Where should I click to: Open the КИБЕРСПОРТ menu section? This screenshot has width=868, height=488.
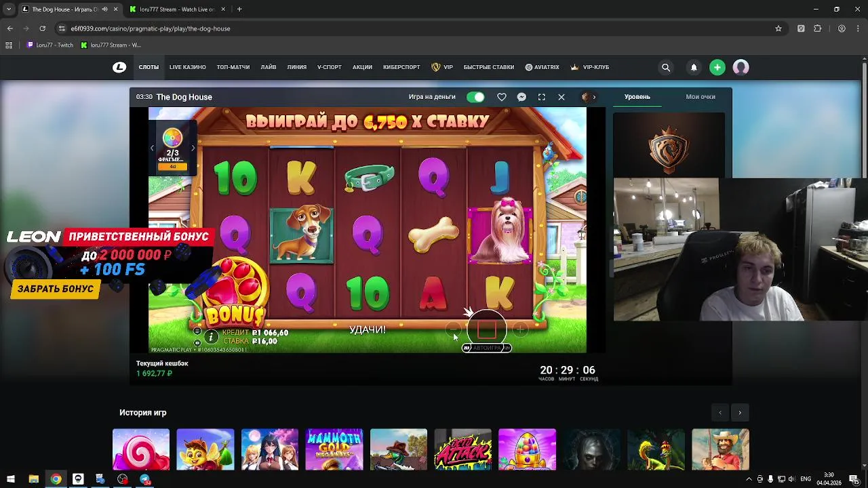(401, 67)
